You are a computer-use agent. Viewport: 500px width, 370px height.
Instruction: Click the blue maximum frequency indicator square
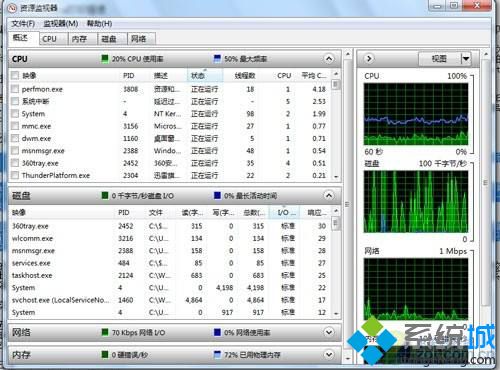tap(217, 59)
